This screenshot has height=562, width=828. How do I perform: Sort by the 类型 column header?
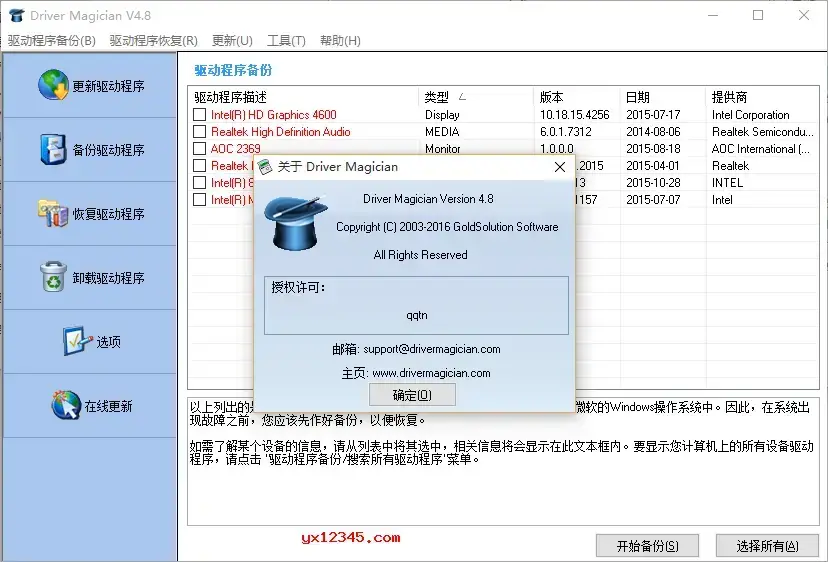[x=476, y=97]
